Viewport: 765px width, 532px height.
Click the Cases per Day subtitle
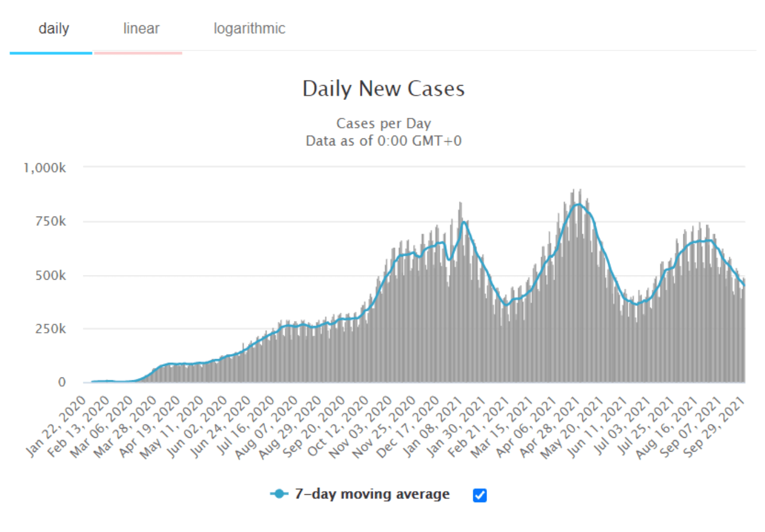pos(383,124)
